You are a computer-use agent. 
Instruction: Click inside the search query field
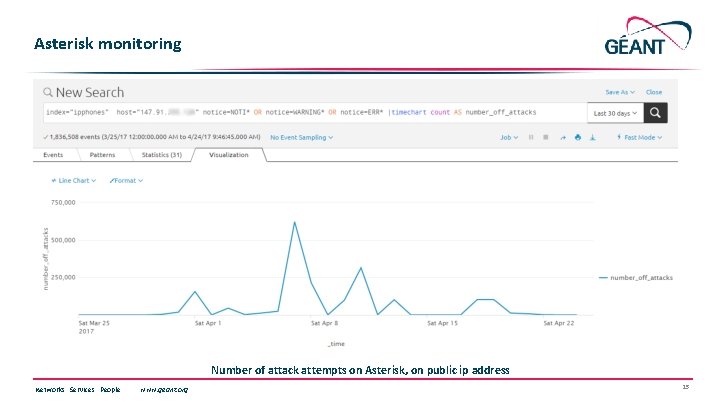pos(315,112)
